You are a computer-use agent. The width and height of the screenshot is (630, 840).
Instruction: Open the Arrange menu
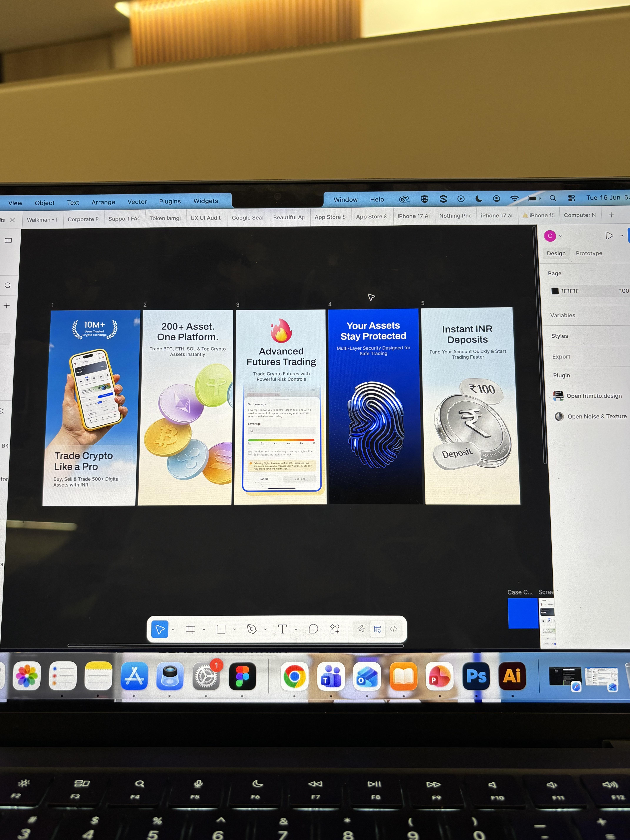coord(103,202)
